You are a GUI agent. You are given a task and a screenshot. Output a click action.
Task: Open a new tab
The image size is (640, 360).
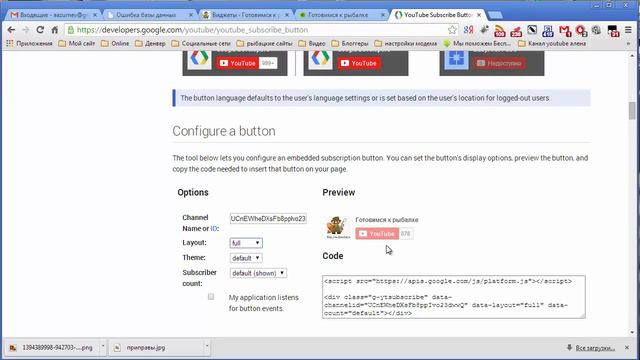495,15
